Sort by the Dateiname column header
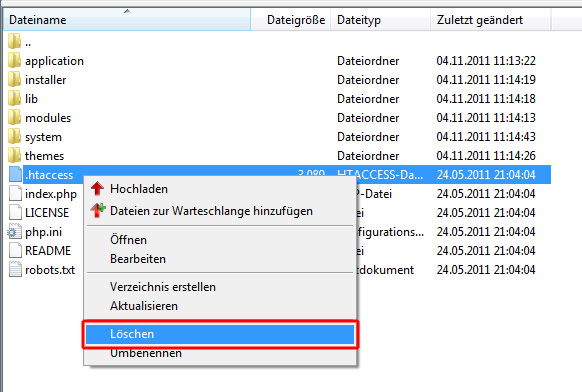Image resolution: width=582 pixels, height=392 pixels. point(127,20)
